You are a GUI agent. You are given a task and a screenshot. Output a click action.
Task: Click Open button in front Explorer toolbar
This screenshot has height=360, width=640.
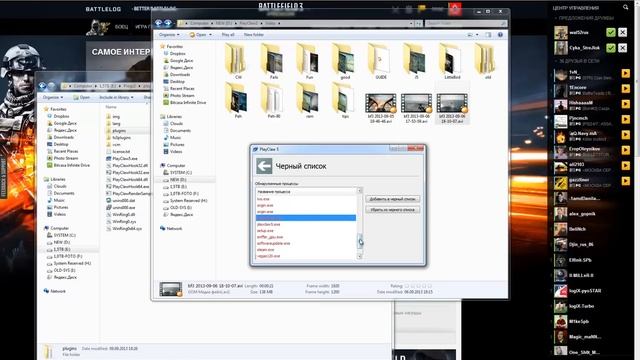click(x=198, y=35)
